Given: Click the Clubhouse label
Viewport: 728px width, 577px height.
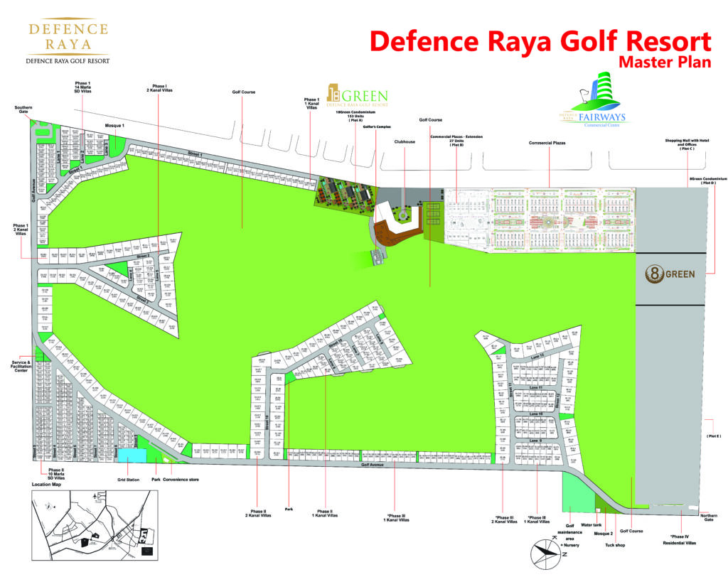Looking at the screenshot, I should (x=404, y=141).
